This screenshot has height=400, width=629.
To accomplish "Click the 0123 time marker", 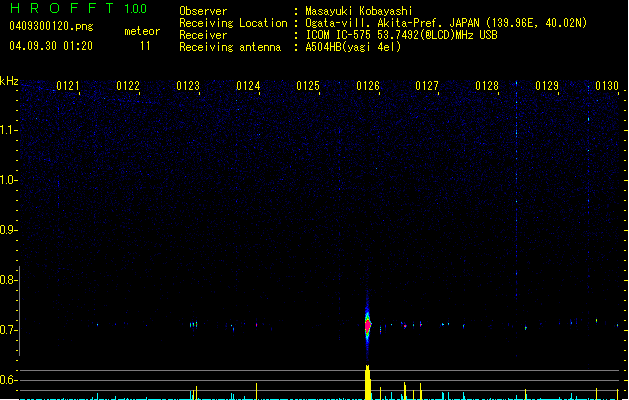I will 188,86.
